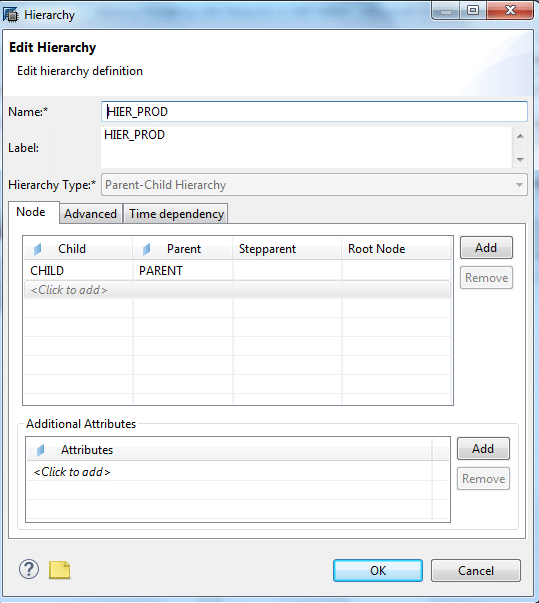Cancel the hierarchy edit dialog
Image resolution: width=539 pixels, height=603 pixels.
point(476,571)
